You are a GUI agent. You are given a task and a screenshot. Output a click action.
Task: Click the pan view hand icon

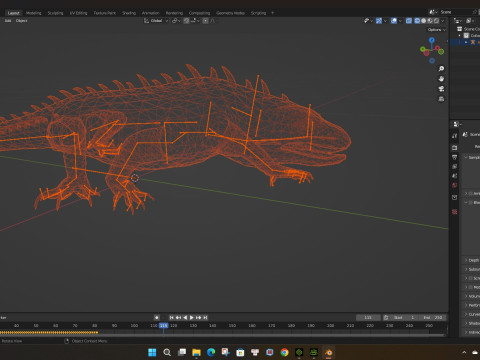click(x=441, y=79)
